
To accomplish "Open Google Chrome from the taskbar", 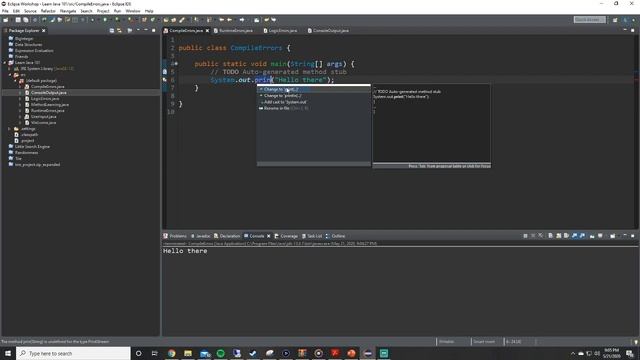I will click(171, 353).
